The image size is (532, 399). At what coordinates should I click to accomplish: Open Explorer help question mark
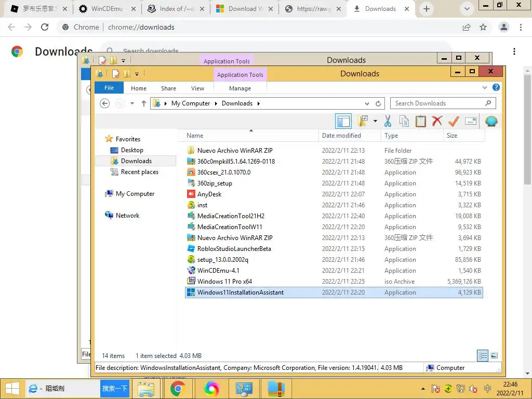tap(496, 87)
